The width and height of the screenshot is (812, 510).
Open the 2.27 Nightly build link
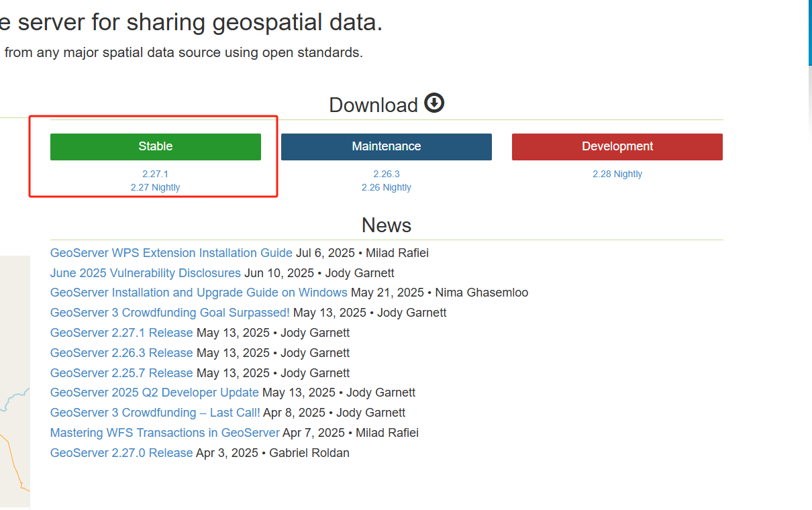point(155,187)
